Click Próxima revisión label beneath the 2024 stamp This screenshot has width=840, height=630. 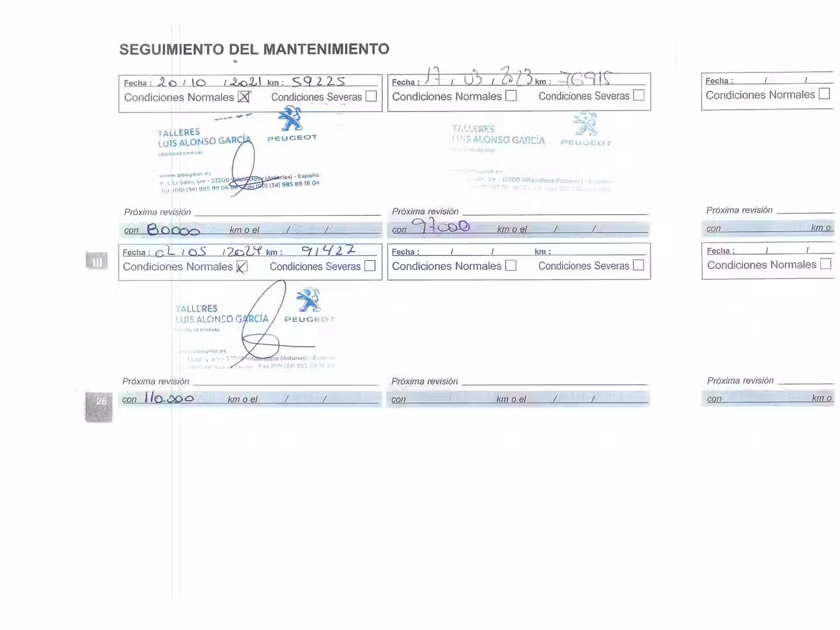156,381
